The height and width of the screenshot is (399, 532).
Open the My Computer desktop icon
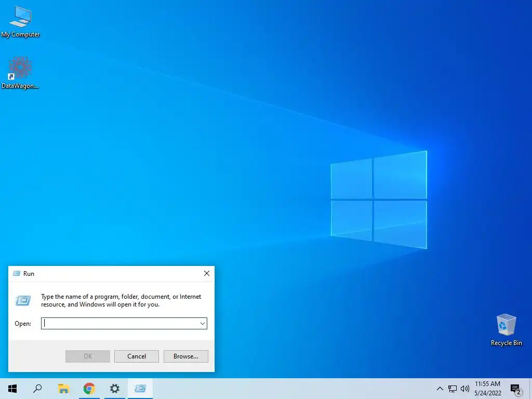coord(20,21)
